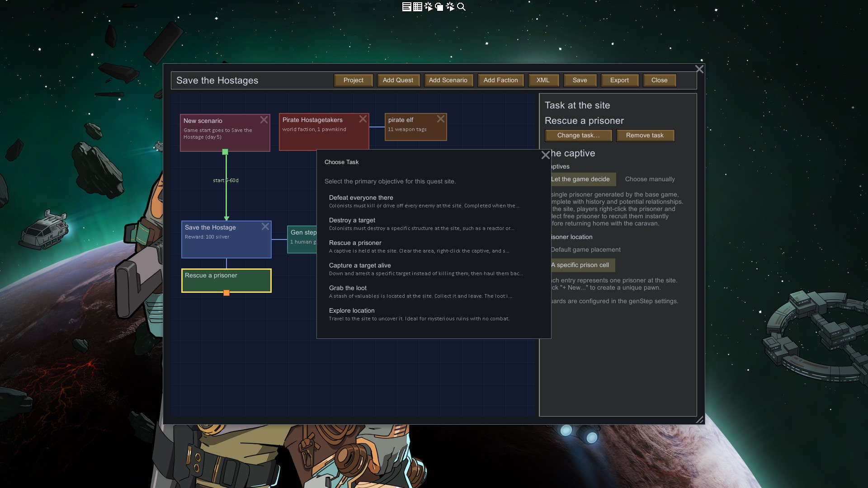Click the Add Quest button

(x=398, y=80)
